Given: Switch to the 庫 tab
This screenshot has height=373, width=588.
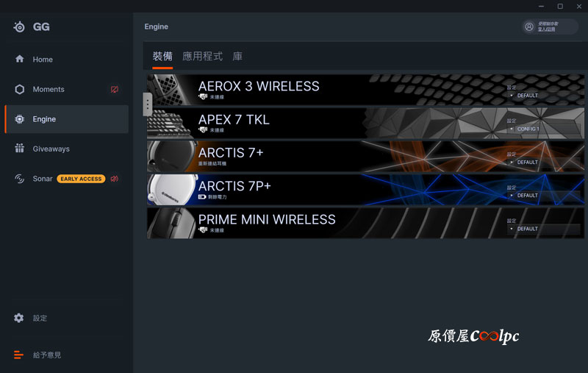Looking at the screenshot, I should [x=237, y=57].
